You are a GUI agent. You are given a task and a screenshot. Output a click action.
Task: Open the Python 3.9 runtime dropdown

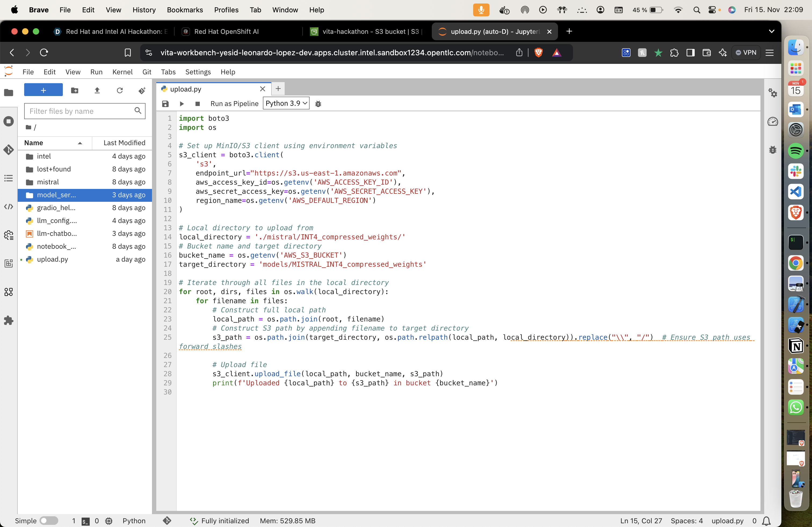286,103
